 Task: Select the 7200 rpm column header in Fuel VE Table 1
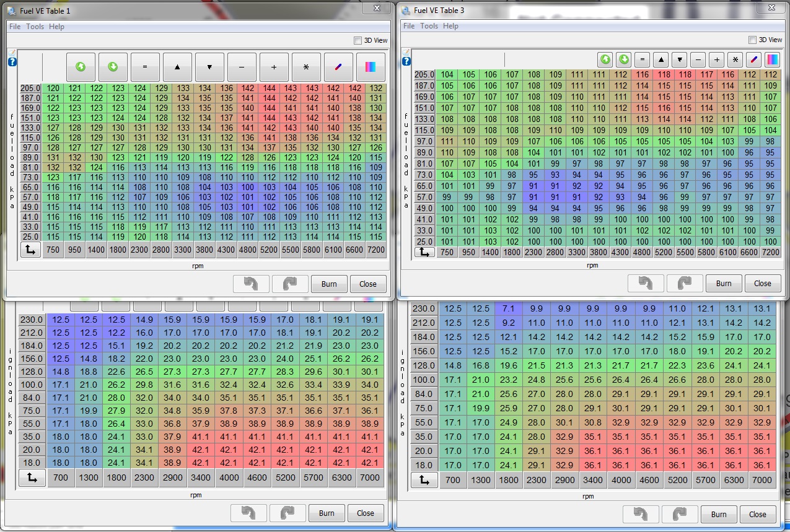tap(375, 251)
